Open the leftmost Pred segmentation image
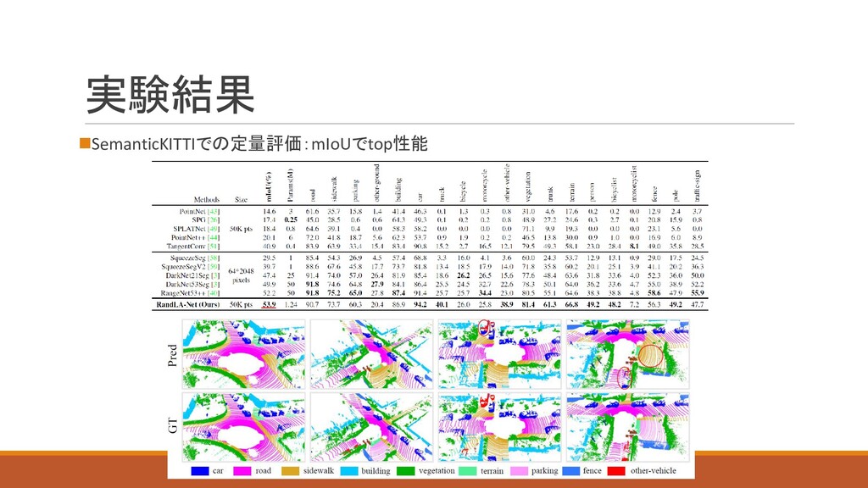This screenshot has width=868, height=488. 243,354
